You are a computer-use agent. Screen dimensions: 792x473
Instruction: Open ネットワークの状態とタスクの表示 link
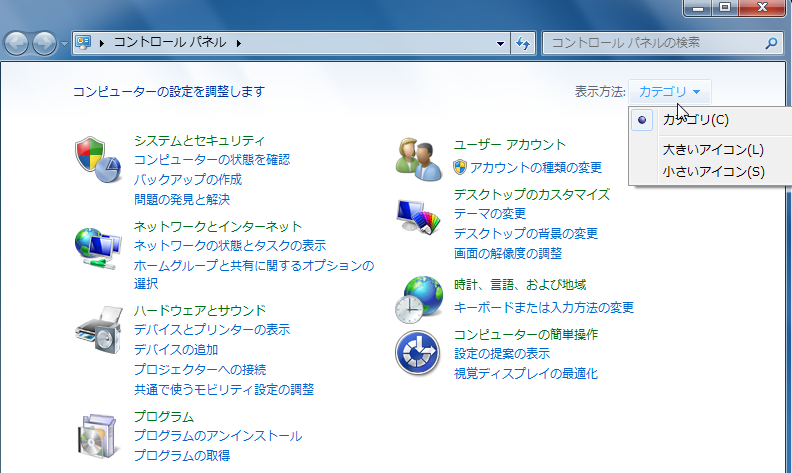pos(230,246)
